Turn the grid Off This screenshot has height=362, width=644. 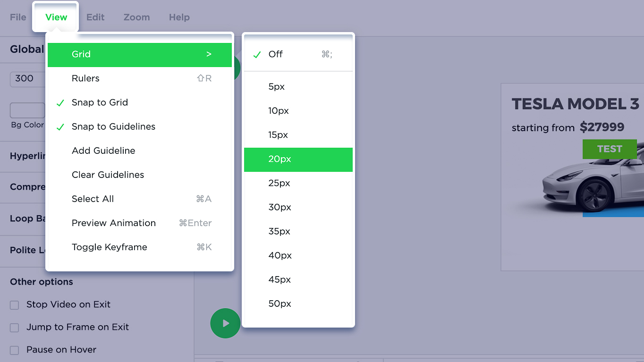[x=298, y=55]
